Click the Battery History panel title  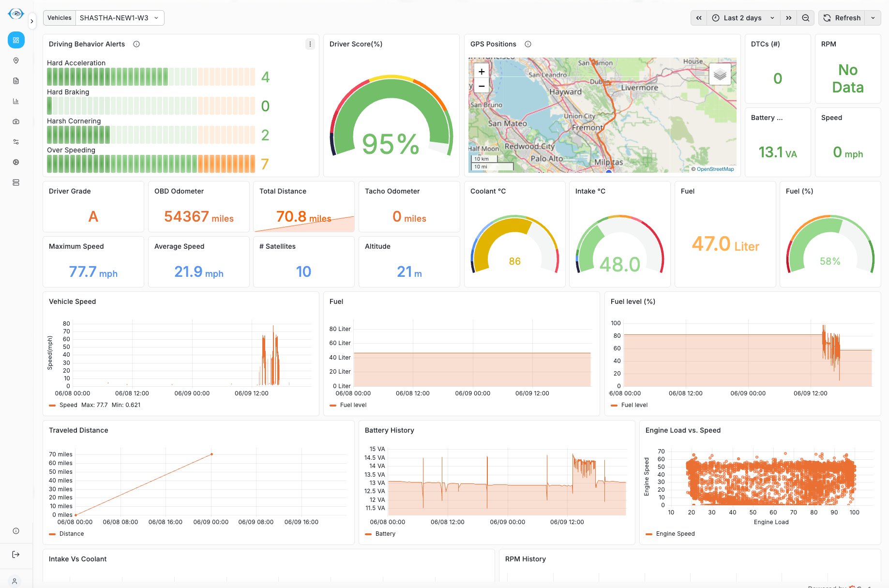coord(390,430)
